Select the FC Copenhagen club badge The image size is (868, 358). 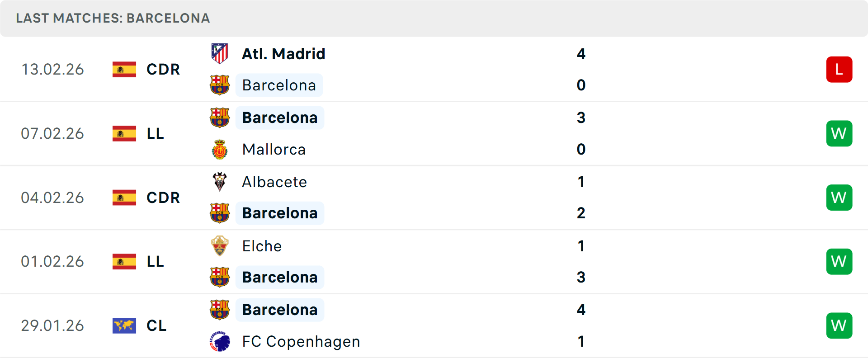(220, 341)
